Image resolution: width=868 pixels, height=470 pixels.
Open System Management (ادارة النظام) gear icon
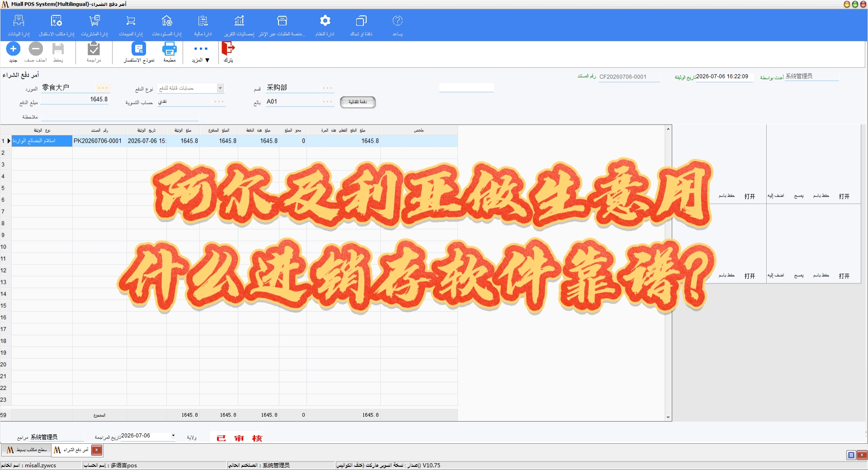point(325,25)
